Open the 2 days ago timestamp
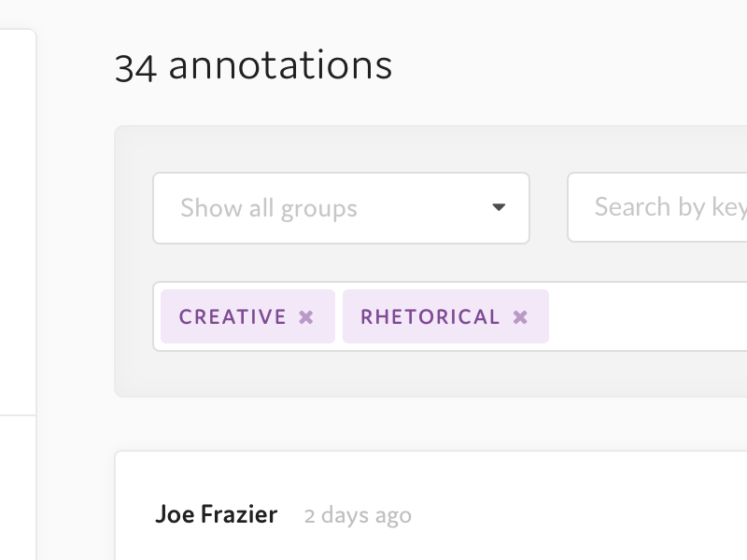This screenshot has height=560, width=747. (x=358, y=514)
